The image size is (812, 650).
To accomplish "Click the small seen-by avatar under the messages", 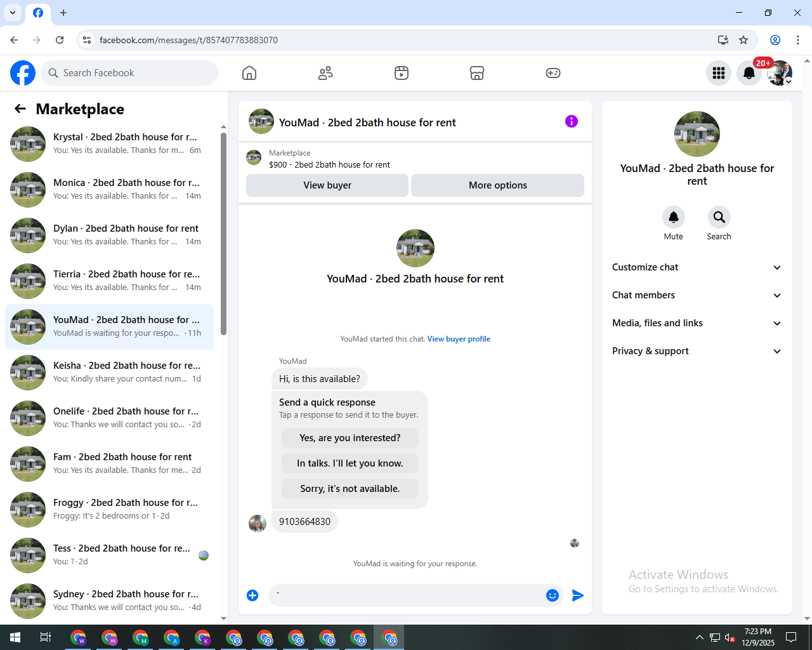I will tap(575, 543).
